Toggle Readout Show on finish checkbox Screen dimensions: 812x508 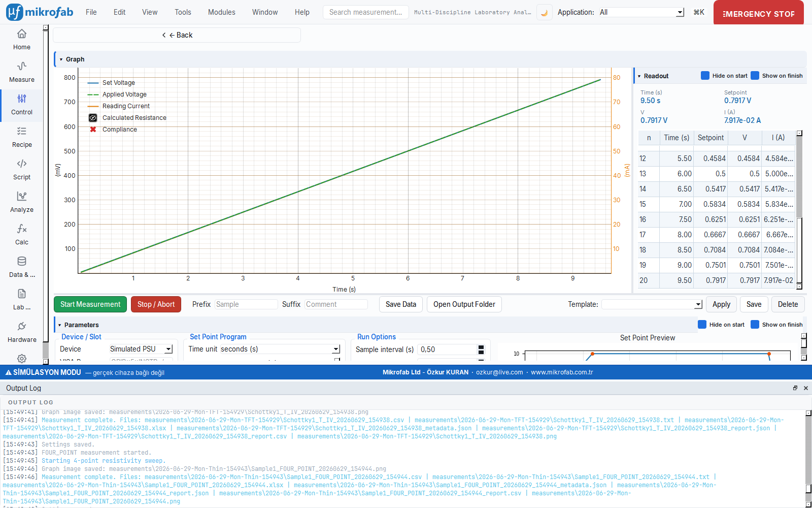pos(755,76)
